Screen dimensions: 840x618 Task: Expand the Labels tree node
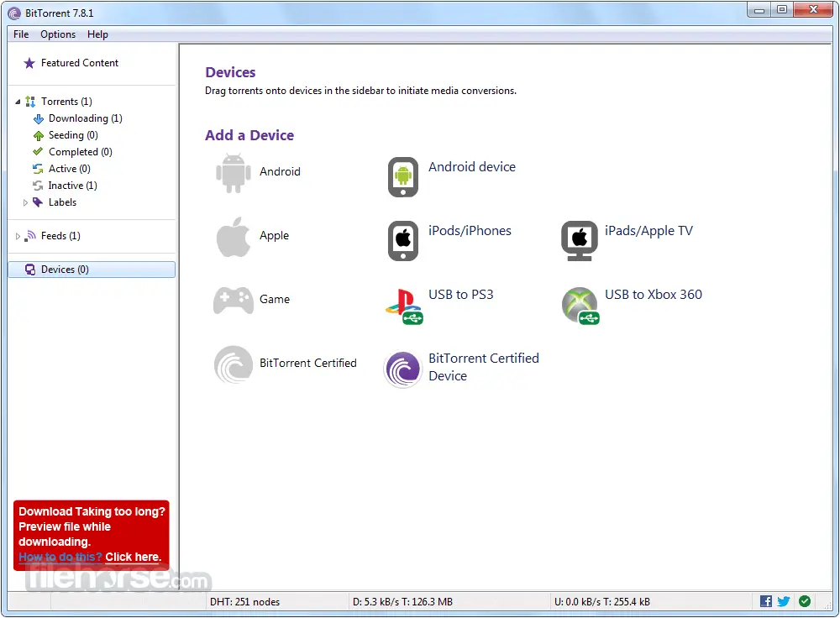pyautogui.click(x=26, y=202)
